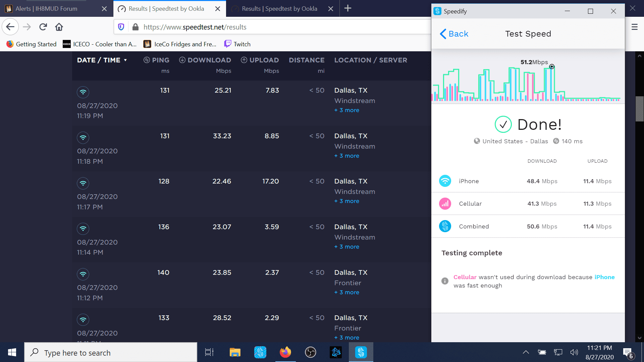Screen dimensions: 644x362
Task: Click the padlock site security icon
Action: [x=136, y=27]
